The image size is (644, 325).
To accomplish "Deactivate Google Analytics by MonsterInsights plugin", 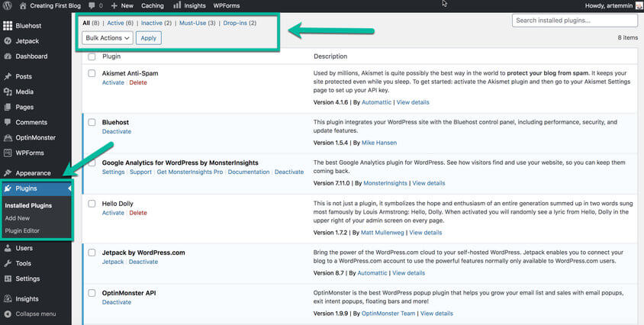I will (289, 172).
